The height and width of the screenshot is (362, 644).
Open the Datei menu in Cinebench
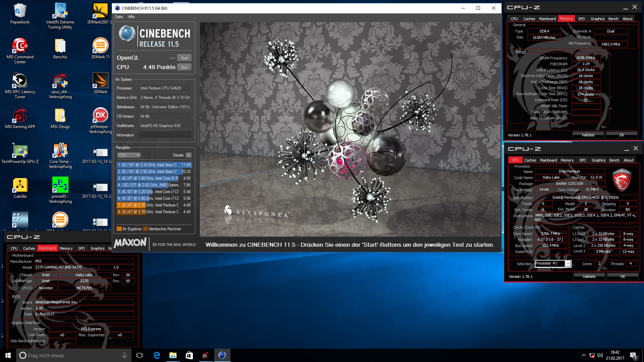point(119,17)
